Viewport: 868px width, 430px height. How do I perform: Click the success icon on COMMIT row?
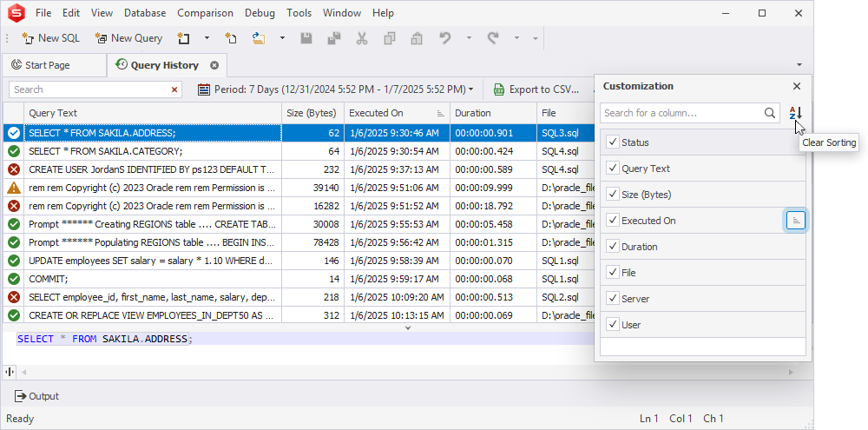[14, 279]
